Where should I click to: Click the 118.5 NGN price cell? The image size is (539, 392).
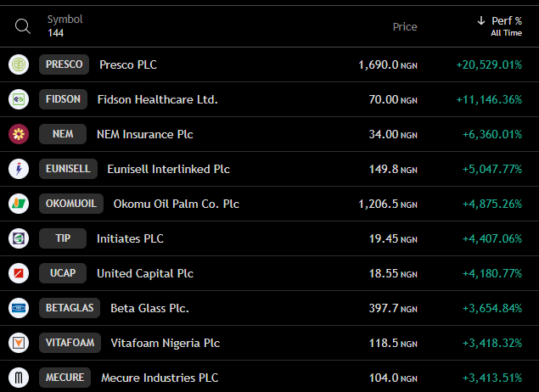[x=393, y=343]
